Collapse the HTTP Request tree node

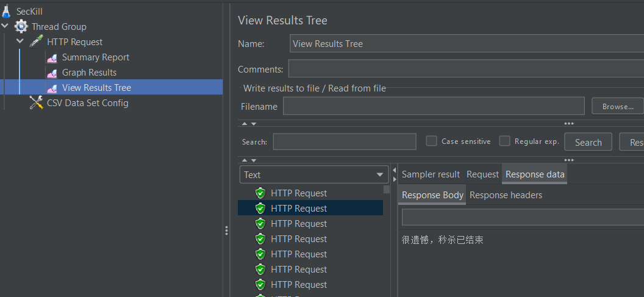pos(20,41)
